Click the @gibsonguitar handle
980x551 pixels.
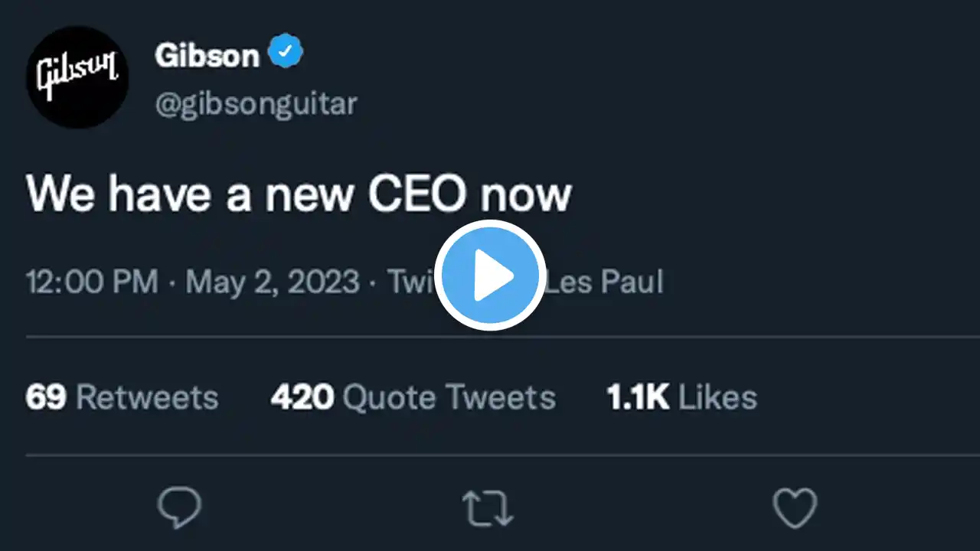[256, 103]
